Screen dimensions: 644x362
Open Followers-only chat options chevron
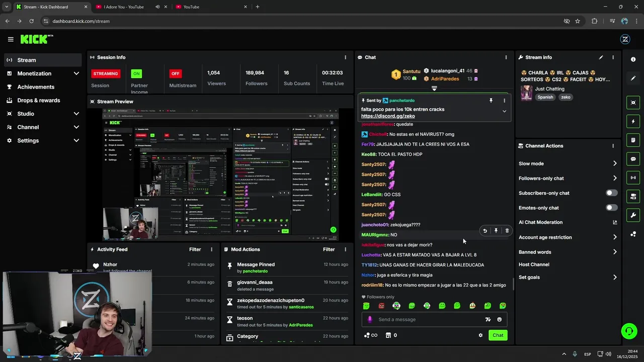pyautogui.click(x=615, y=178)
